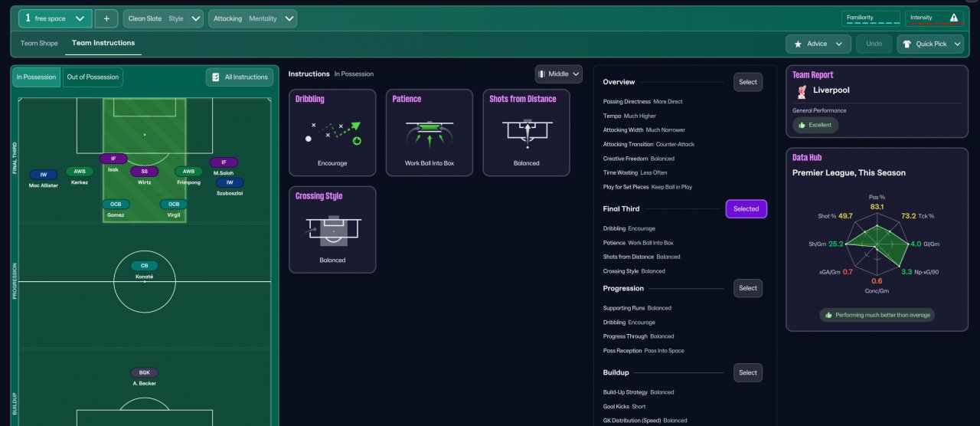
Task: Click the Excellent performance badge
Action: (815, 124)
